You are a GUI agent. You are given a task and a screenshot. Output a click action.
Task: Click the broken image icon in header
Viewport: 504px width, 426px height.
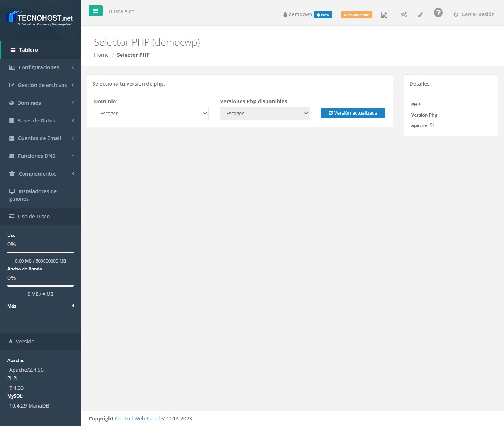(x=384, y=15)
